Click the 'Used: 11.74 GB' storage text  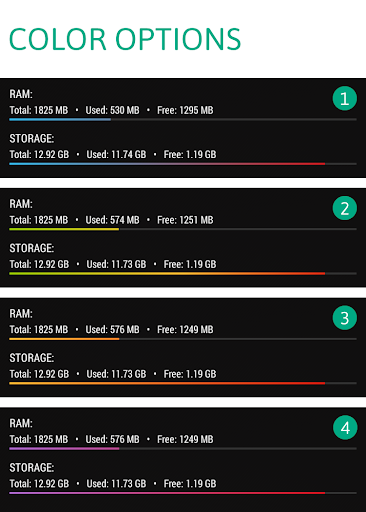point(116,154)
